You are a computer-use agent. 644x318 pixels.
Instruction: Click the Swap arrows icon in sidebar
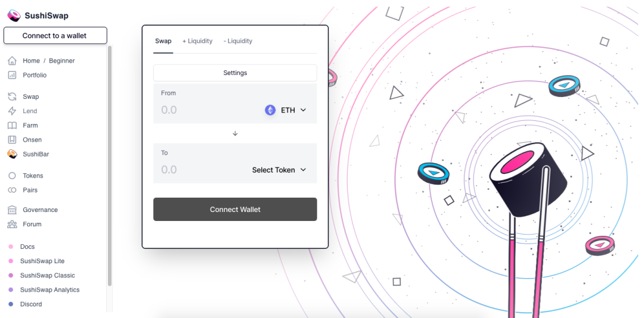pyautogui.click(x=13, y=97)
